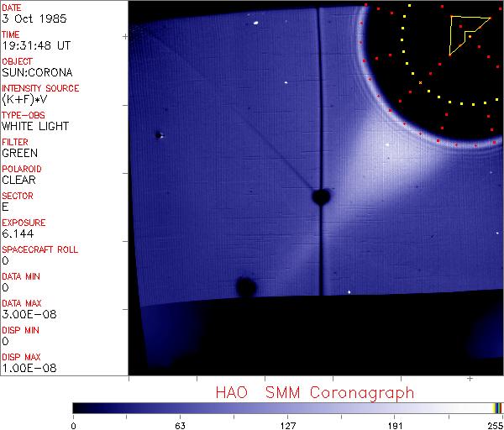
Task: Click the GREEN filter value
Action: pyautogui.click(x=20, y=153)
